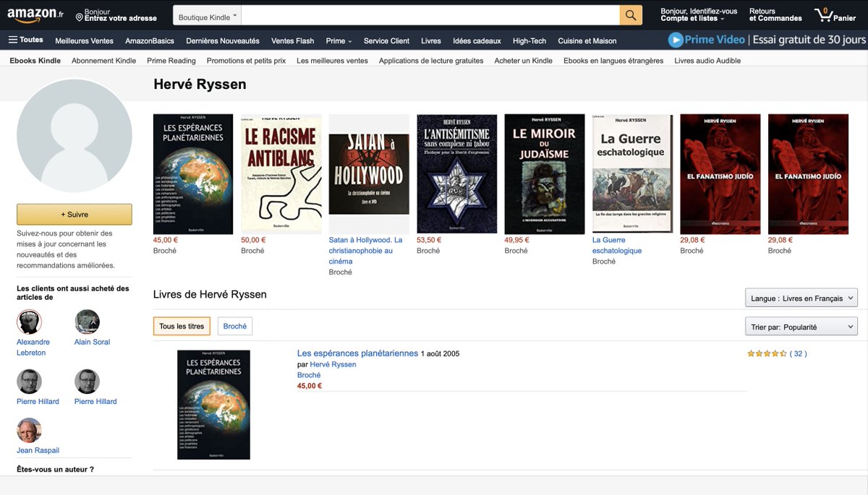Open Dernières Nouveautés in navigation bar
The width and height of the screenshot is (868, 495).
tap(223, 41)
